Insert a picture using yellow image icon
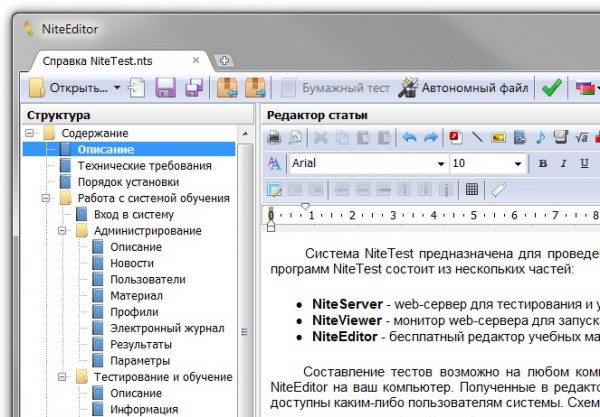This screenshot has height=417, width=600. [498, 137]
